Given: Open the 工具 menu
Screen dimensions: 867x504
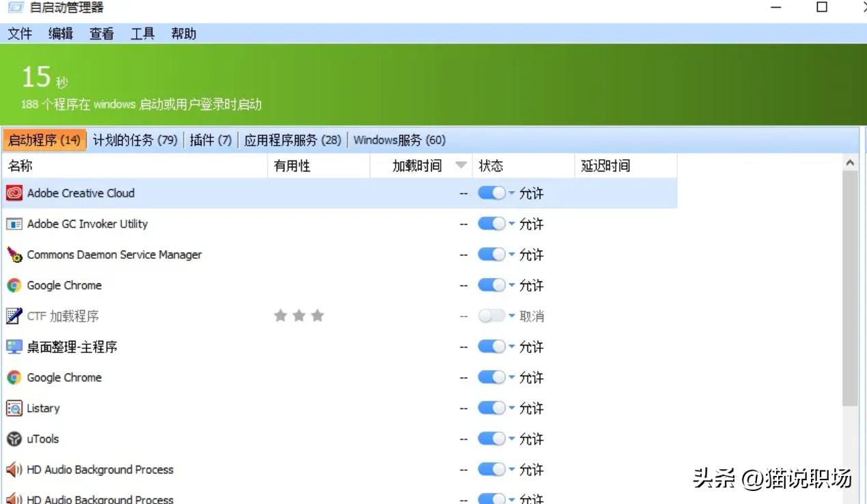Looking at the screenshot, I should tap(141, 33).
